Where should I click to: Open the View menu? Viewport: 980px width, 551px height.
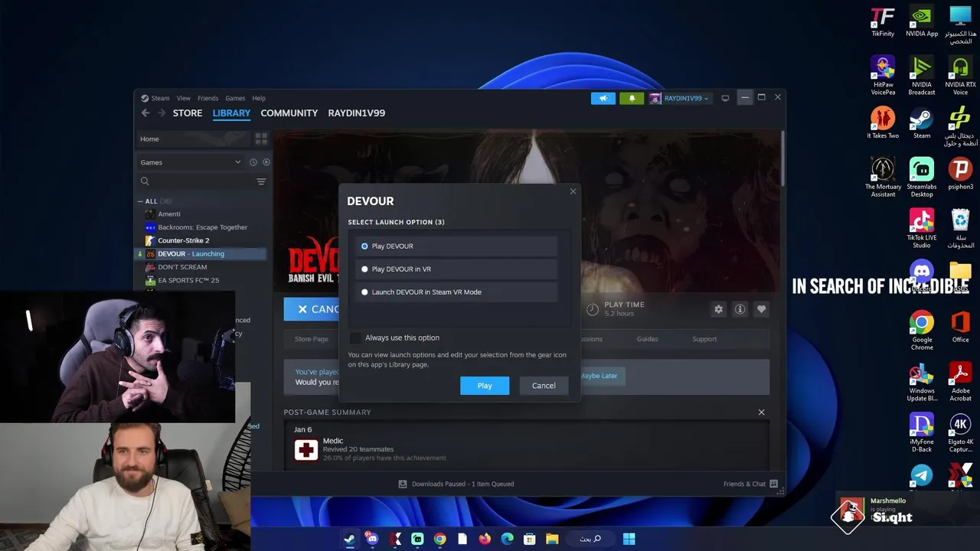184,98
